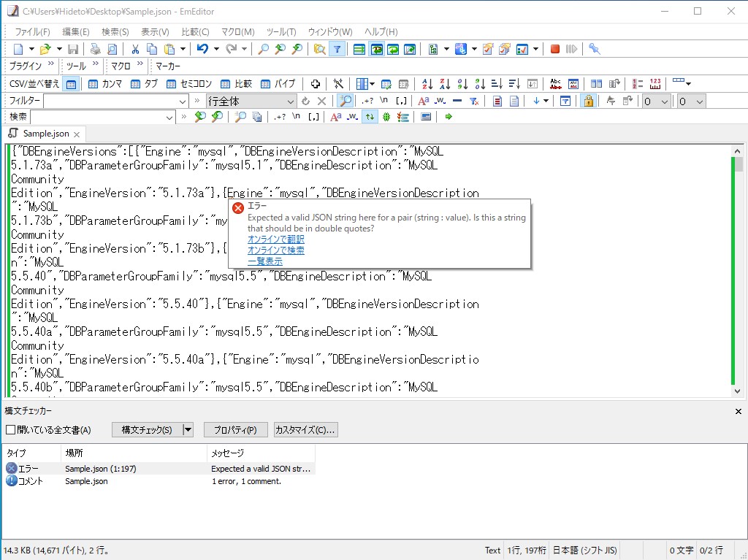Click the green arrow icon in the search toolbar
Image resolution: width=748 pixels, height=560 pixels.
(x=448, y=117)
